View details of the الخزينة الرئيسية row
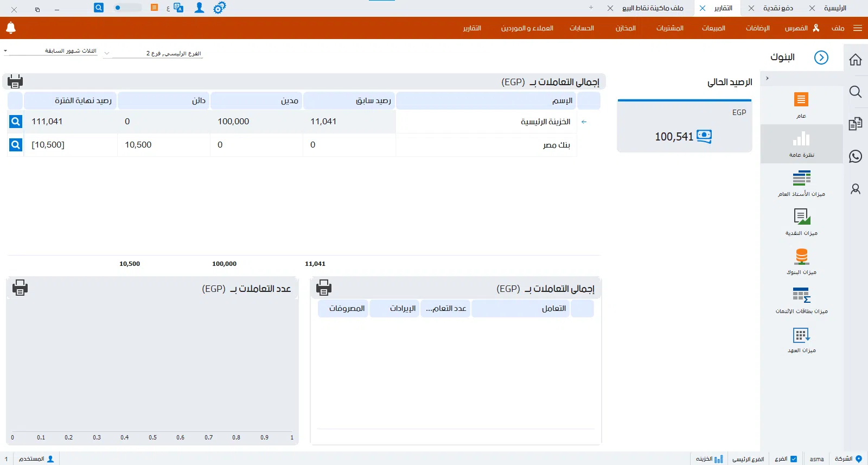Screen dimensions: 868x465 point(16,122)
